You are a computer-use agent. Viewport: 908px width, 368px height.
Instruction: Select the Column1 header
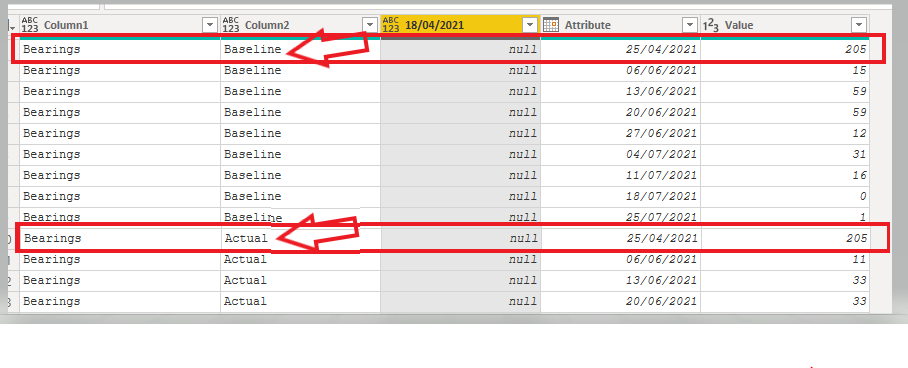pyautogui.click(x=119, y=25)
